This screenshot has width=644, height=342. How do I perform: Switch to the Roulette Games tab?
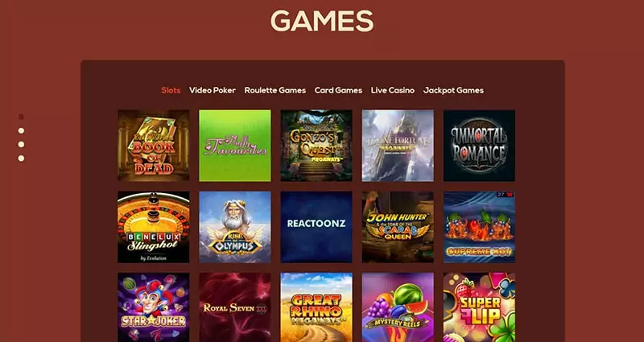pos(275,90)
